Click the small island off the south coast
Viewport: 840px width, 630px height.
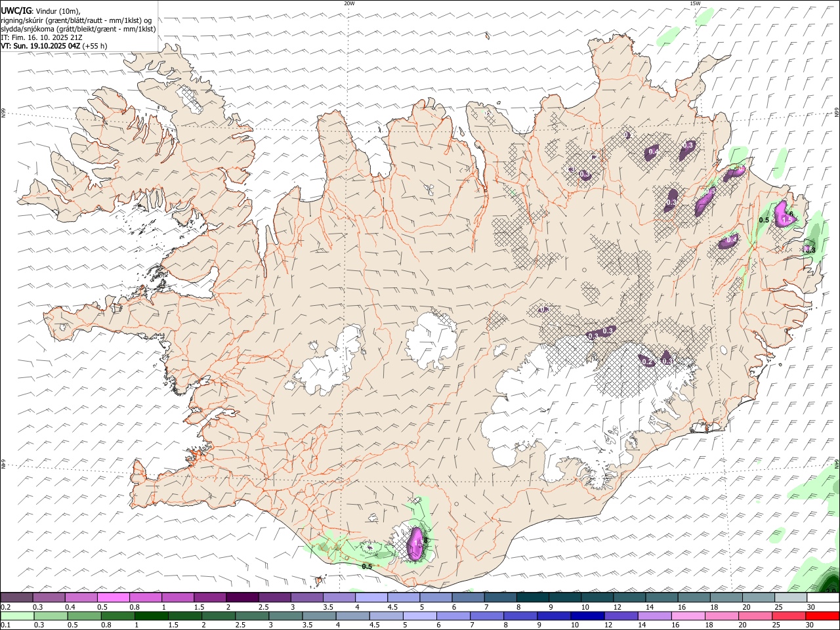[320, 580]
